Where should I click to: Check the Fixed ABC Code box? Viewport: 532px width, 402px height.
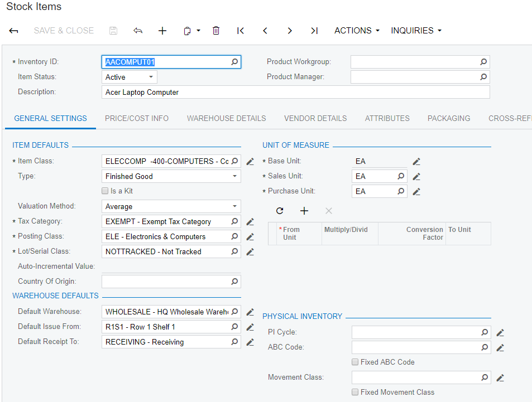355,362
